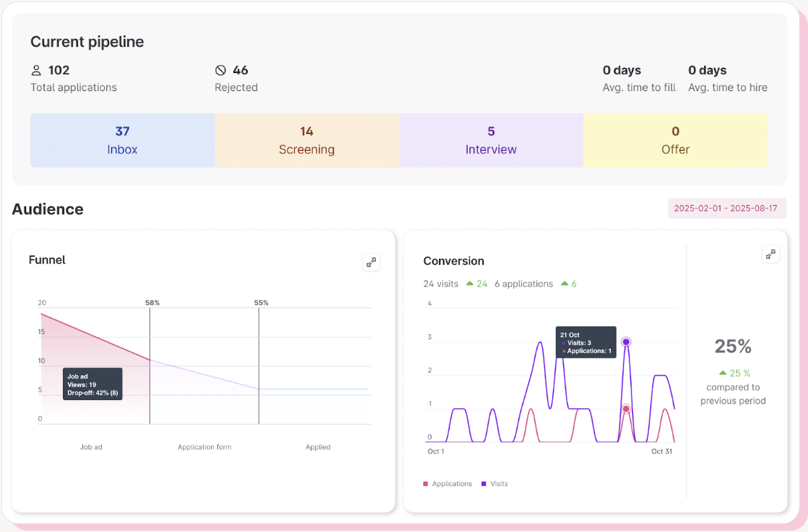Expand the Funnel chart to fullscreen
The height and width of the screenshot is (532, 808).
click(x=371, y=263)
